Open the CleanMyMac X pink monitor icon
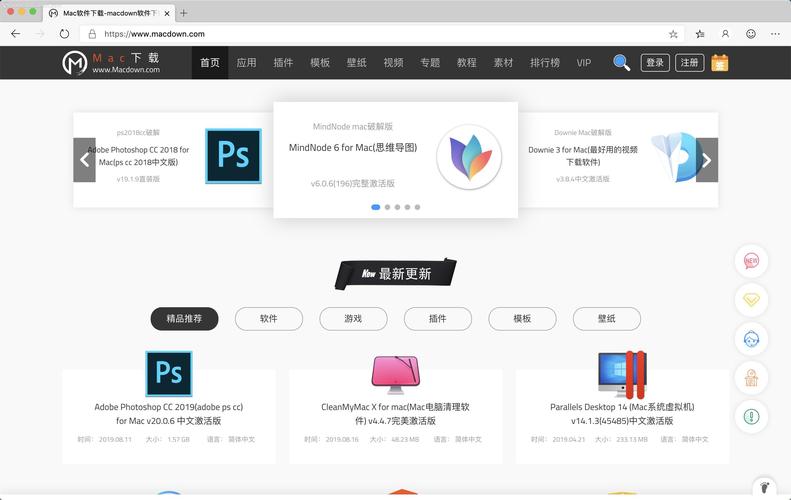 396,374
